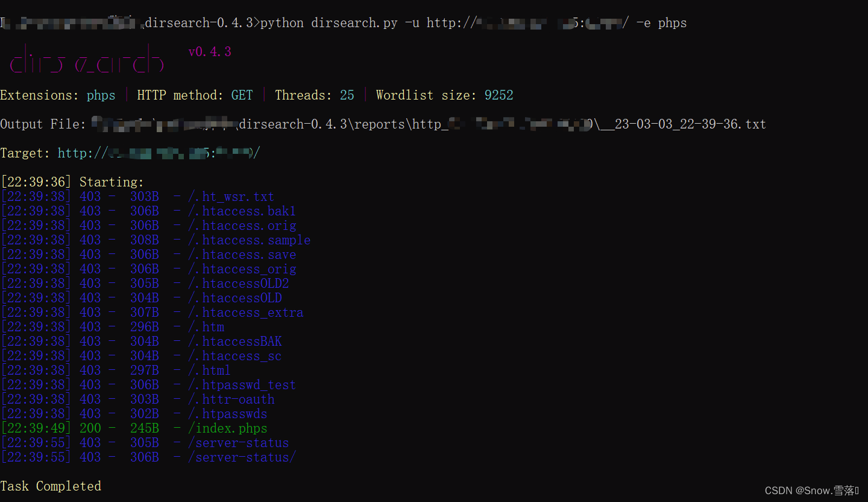Click the /.htaccessOLD result path
This screenshot has height=502, width=868.
click(x=235, y=298)
